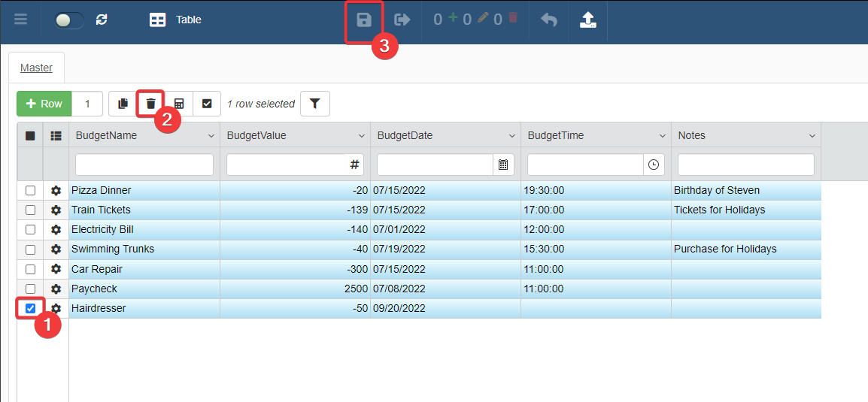Open the BudgetDate filter calendar picker
Viewport: 868px width, 402px height.
503,165
